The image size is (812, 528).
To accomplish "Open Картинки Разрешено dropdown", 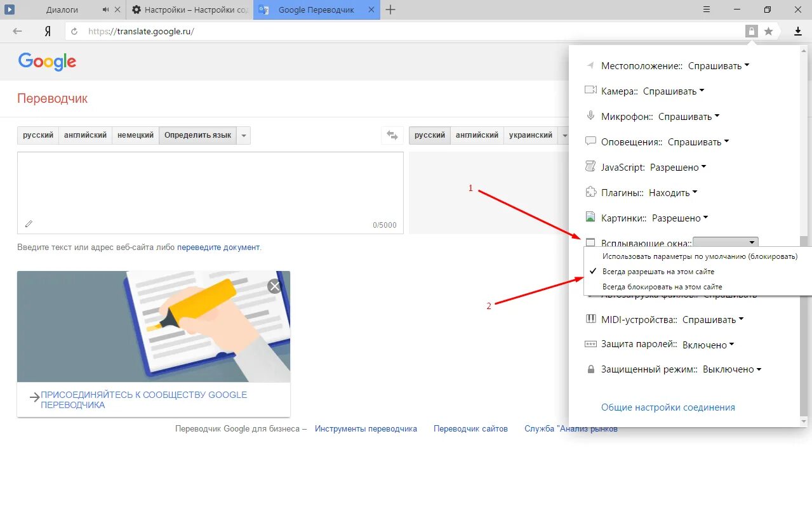I will [x=681, y=218].
